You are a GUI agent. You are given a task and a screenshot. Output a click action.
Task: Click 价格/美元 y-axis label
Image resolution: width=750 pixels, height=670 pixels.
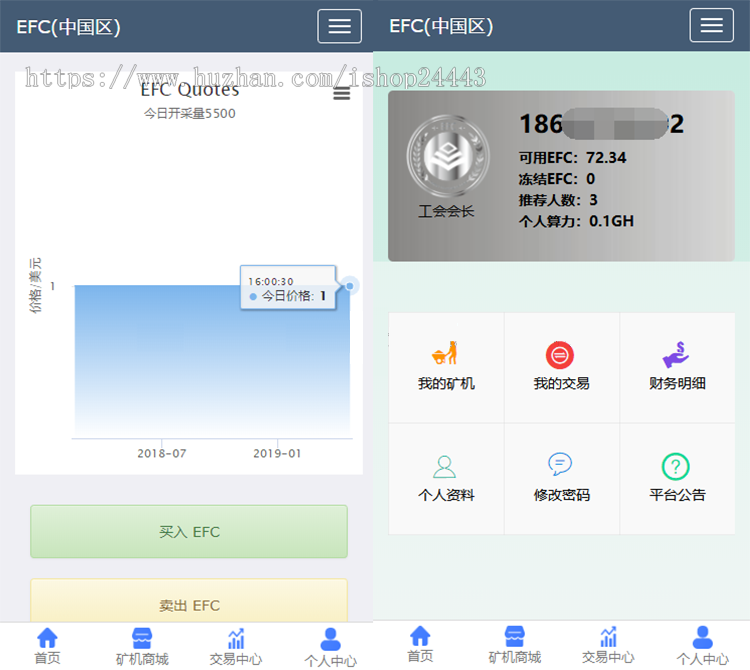click(35, 286)
